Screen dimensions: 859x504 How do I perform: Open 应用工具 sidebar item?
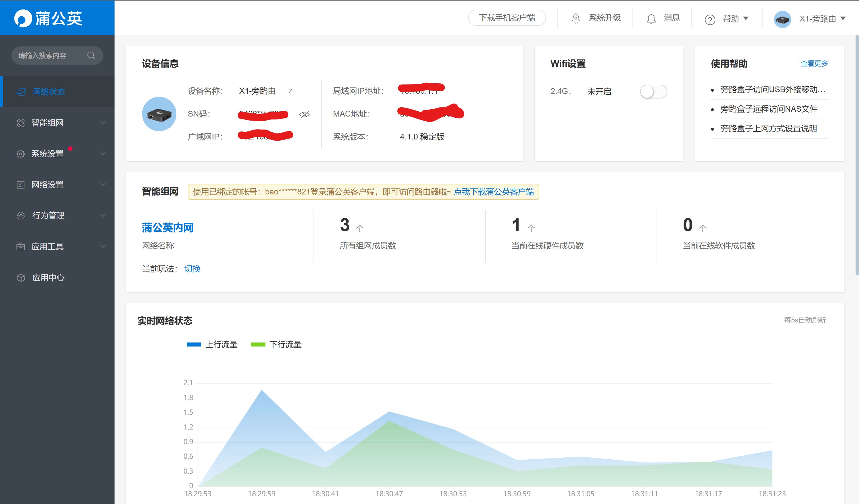click(x=57, y=247)
